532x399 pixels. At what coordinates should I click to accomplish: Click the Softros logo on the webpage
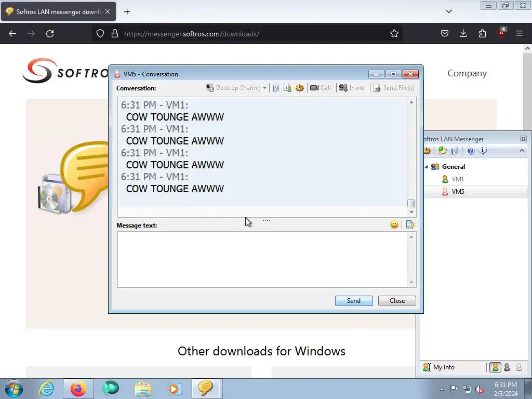[65, 71]
